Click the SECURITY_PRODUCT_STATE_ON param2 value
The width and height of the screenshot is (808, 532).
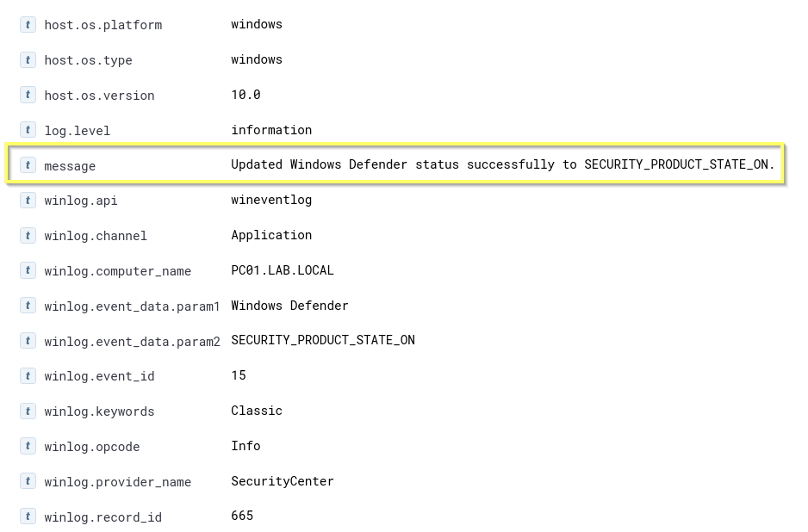pos(322,340)
